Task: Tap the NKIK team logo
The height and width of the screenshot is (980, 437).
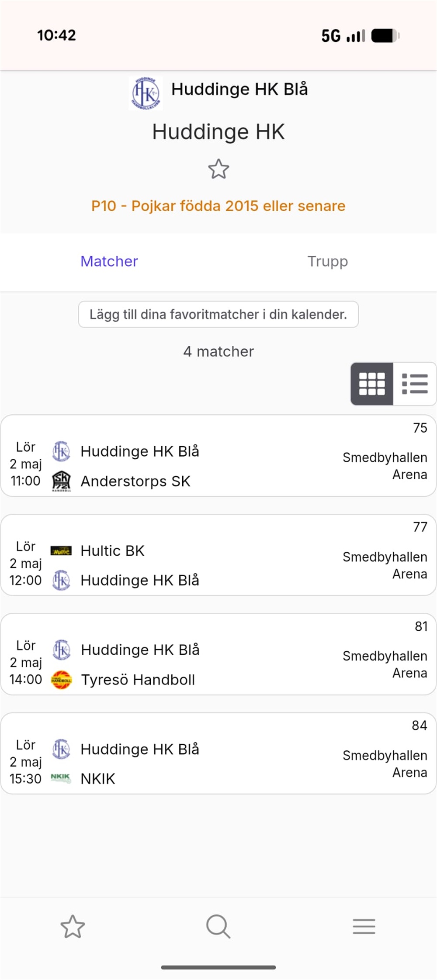Action: [x=61, y=778]
